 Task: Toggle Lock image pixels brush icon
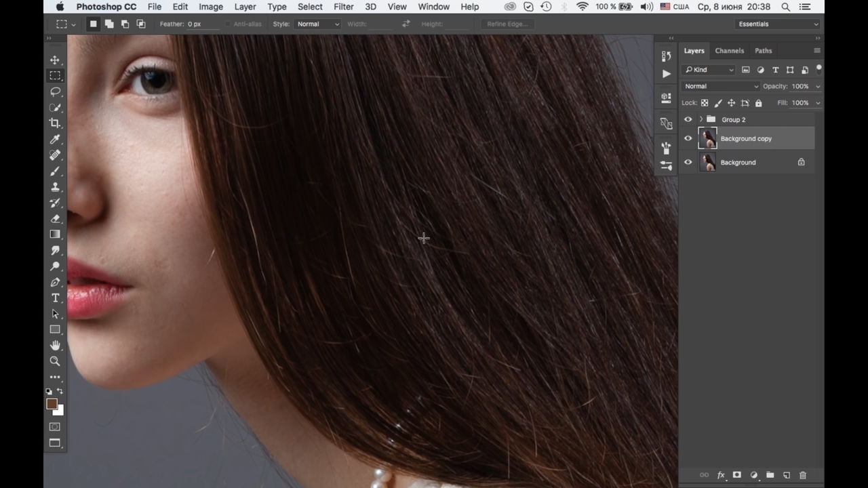[718, 103]
